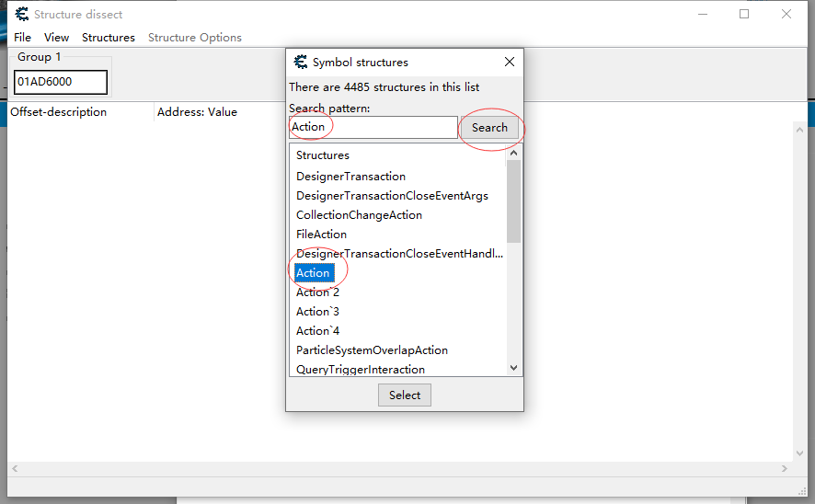The height and width of the screenshot is (504, 815).
Task: Click Structure dissect vertical scroll down arrow
Action: coord(799,453)
